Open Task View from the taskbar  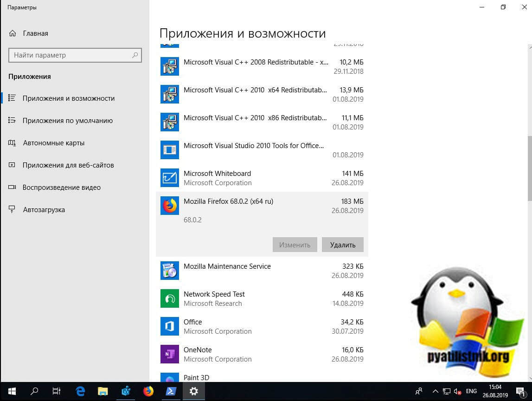pos(56,391)
